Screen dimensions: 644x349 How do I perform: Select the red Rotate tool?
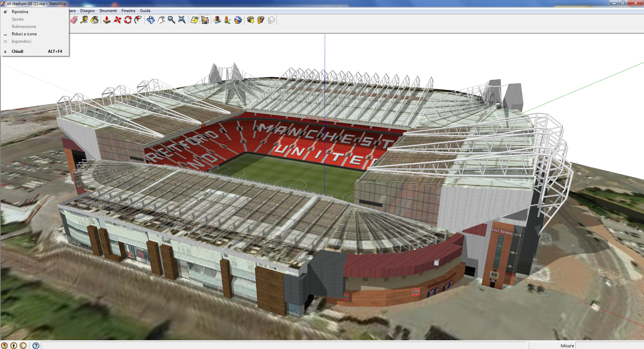click(128, 20)
